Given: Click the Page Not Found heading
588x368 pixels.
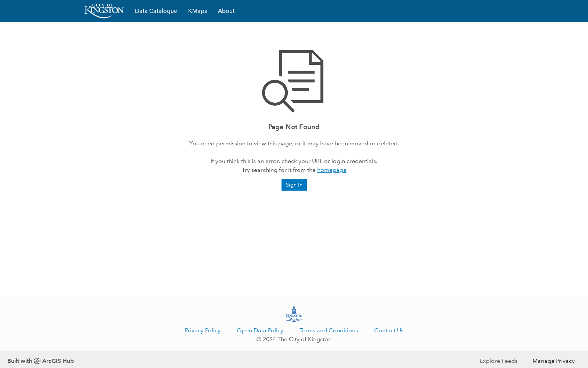Looking at the screenshot, I should (x=294, y=127).
